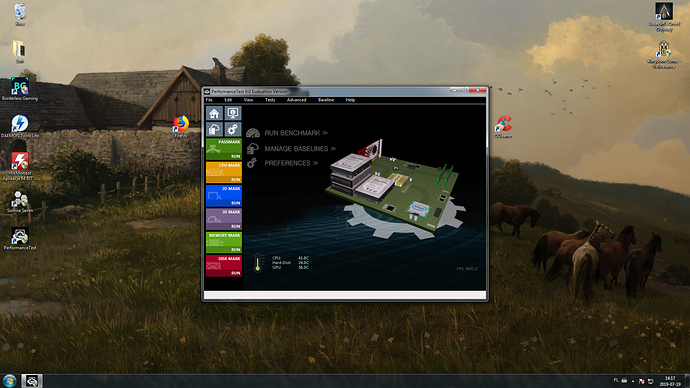Open the Windows Start button

[9, 381]
